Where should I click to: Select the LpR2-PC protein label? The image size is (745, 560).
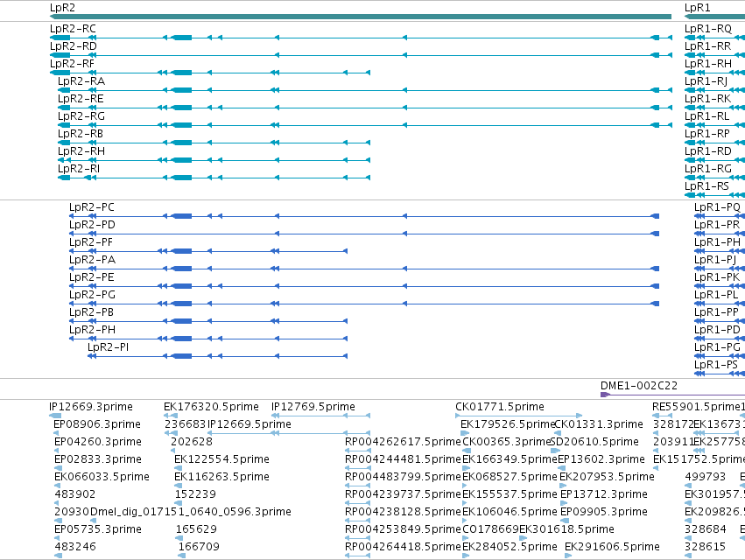click(x=92, y=207)
